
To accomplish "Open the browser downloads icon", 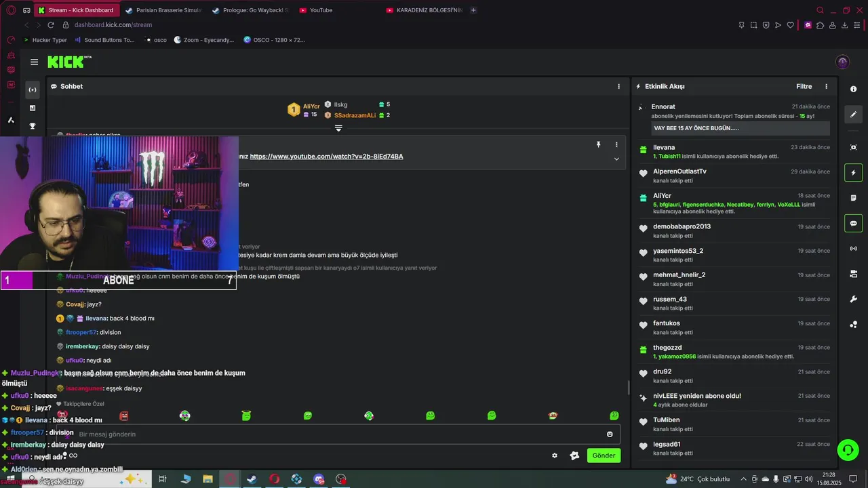I will 845,25.
